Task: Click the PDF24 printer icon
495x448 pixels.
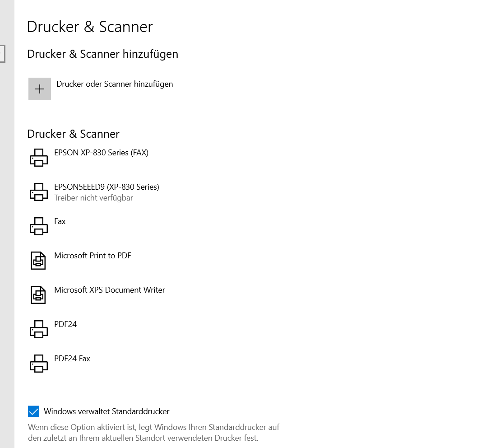Action: coord(38,329)
